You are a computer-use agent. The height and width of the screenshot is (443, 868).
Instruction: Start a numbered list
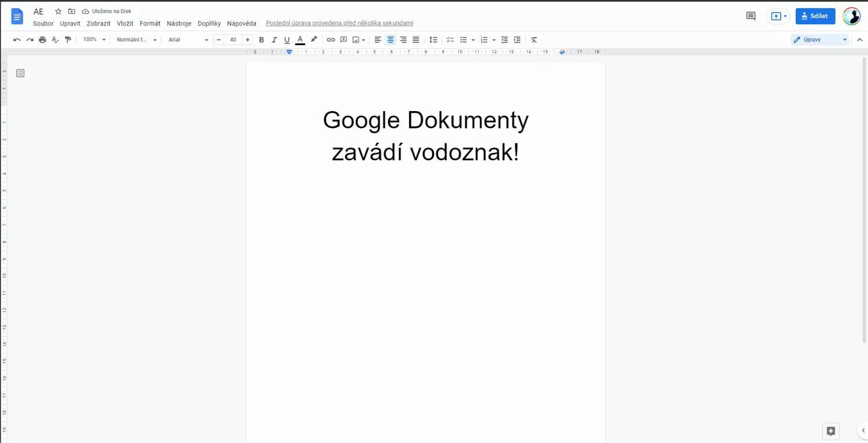(484, 40)
